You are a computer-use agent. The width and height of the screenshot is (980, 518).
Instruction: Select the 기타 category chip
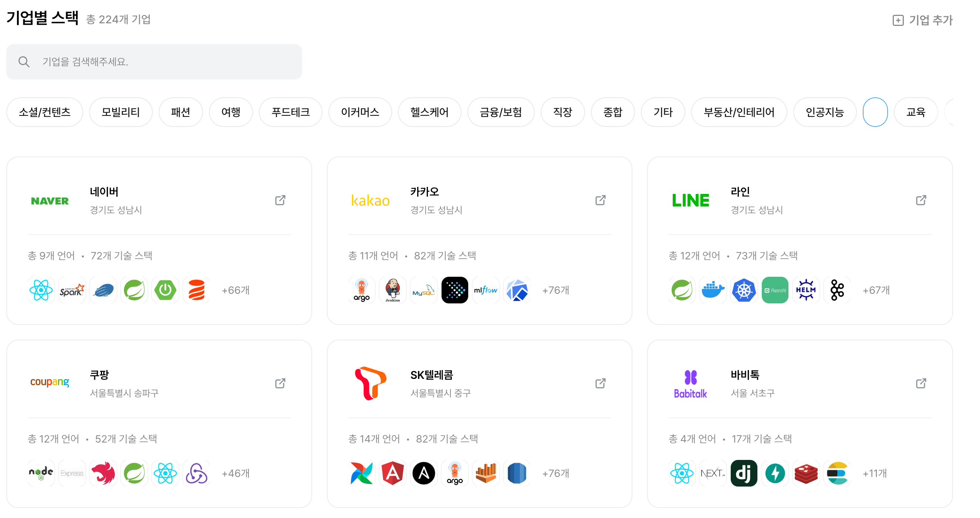(663, 112)
